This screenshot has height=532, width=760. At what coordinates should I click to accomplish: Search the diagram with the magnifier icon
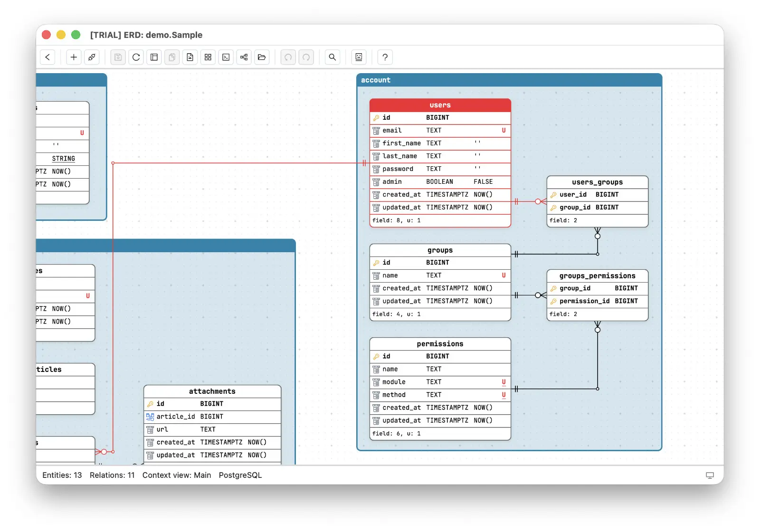click(332, 57)
